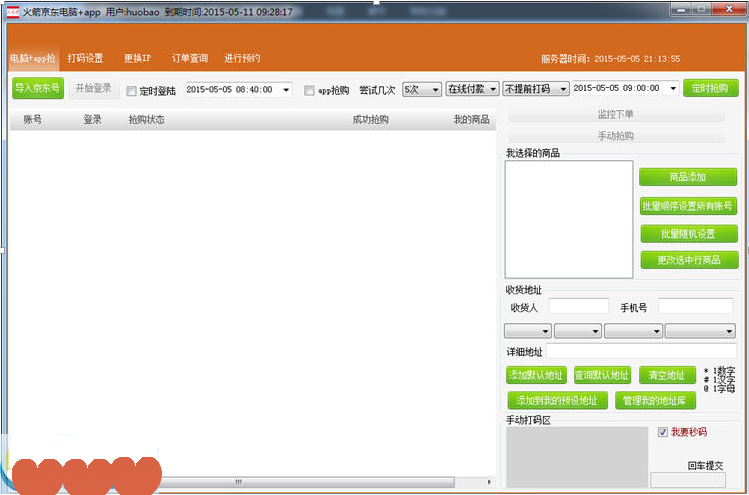Click the 抢购状态 column header
Screen dimensions: 749x495
(146, 119)
